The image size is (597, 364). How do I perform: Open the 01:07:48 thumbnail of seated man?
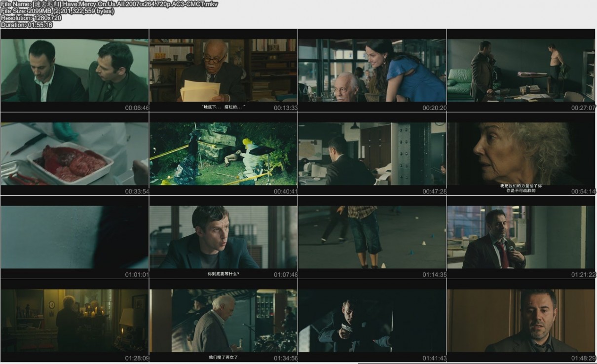[x=224, y=237]
